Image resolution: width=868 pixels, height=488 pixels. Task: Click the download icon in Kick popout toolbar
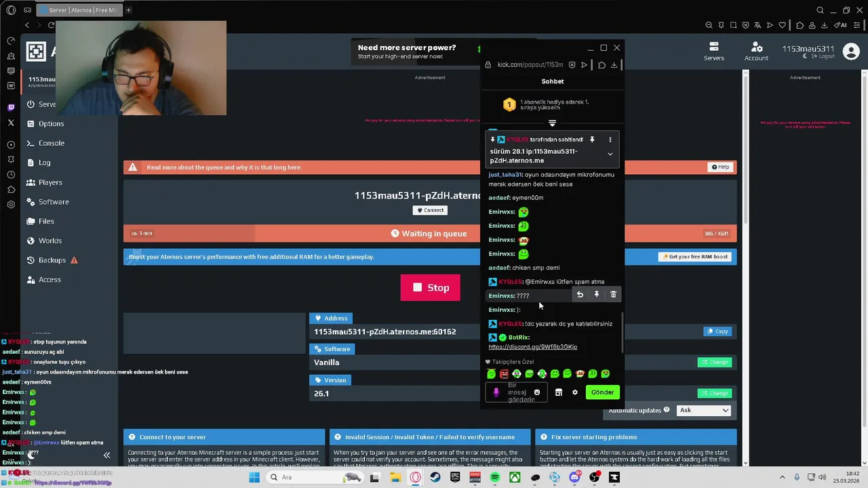coord(614,65)
